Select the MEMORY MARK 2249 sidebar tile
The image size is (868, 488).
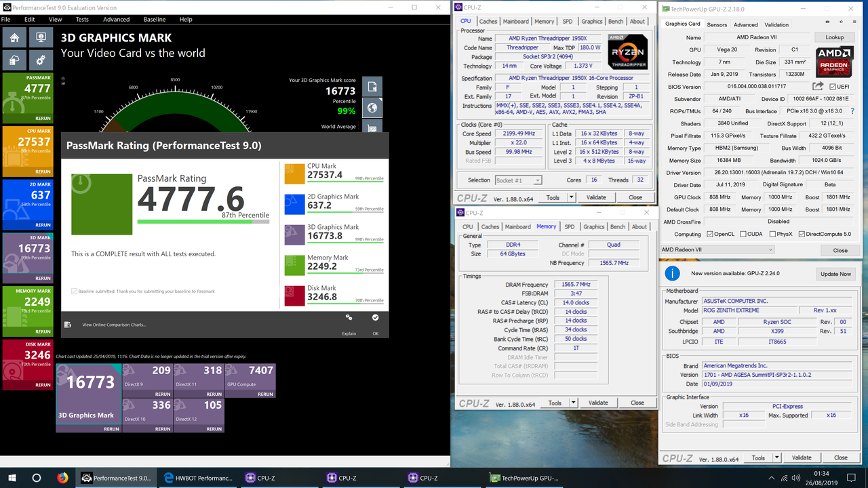[x=28, y=310]
